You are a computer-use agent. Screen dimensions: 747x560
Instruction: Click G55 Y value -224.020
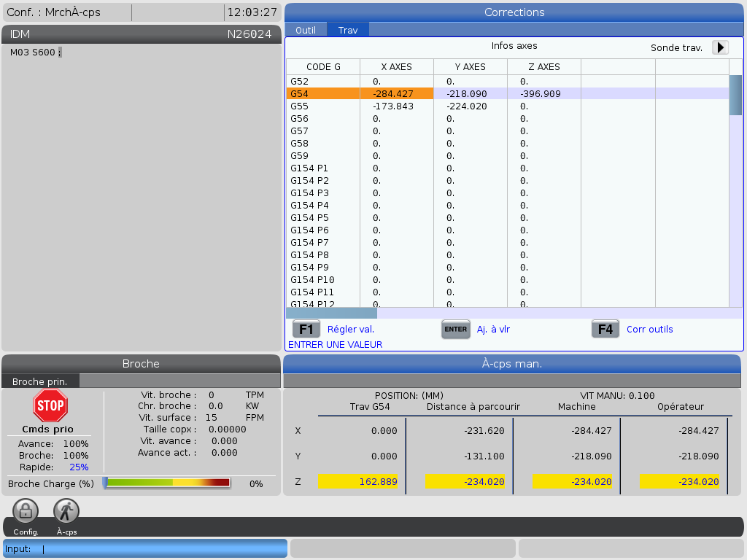[466, 106]
